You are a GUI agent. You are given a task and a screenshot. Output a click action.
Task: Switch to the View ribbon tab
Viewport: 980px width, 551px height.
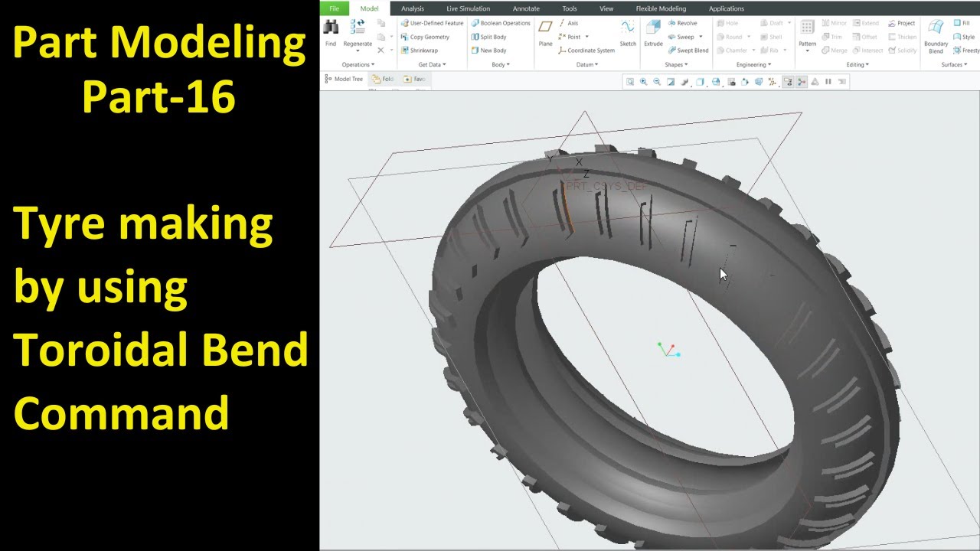tap(606, 8)
